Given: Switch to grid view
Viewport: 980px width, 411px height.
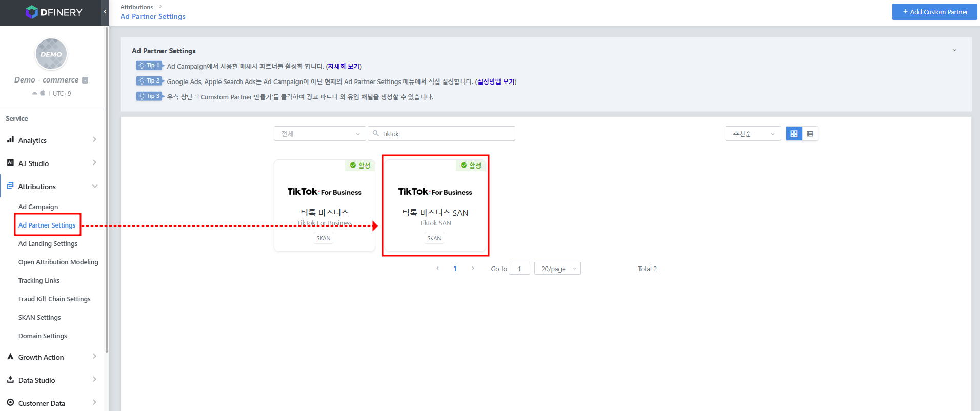Looking at the screenshot, I should [794, 133].
